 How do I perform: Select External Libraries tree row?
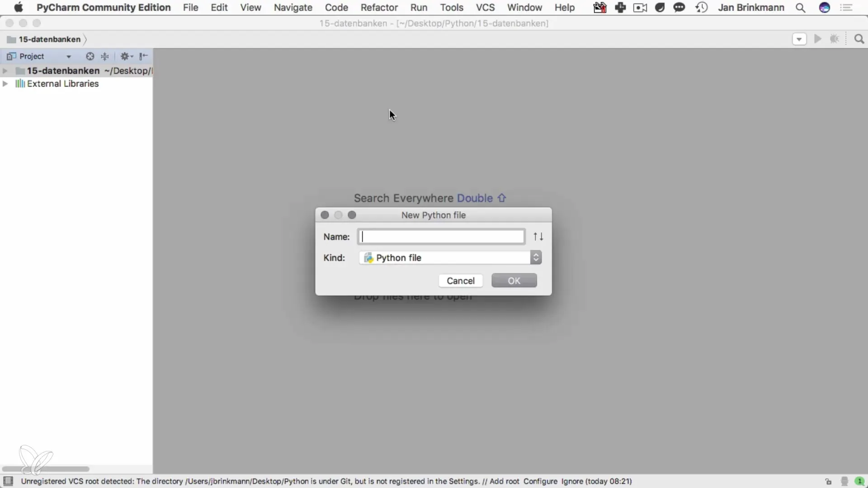[x=76, y=84]
